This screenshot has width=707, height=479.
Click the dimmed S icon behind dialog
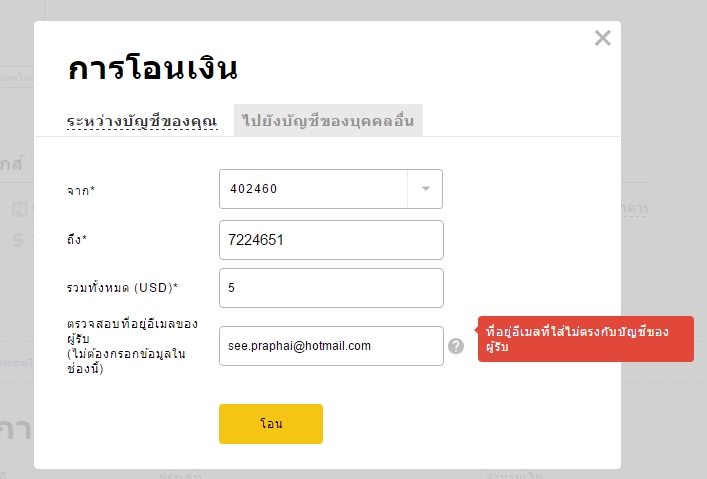[18, 240]
